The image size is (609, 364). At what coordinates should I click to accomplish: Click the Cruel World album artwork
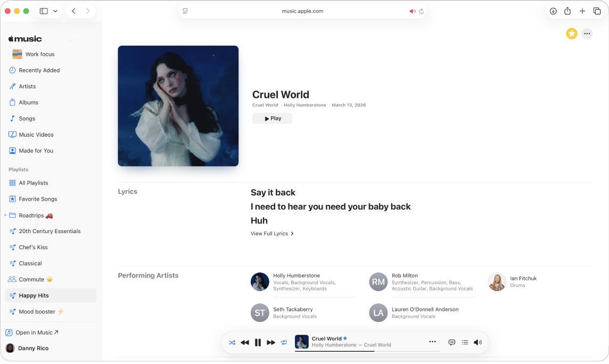[x=178, y=106]
